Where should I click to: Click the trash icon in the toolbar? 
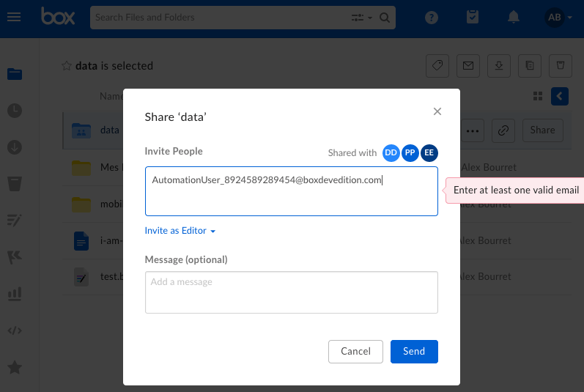point(560,66)
